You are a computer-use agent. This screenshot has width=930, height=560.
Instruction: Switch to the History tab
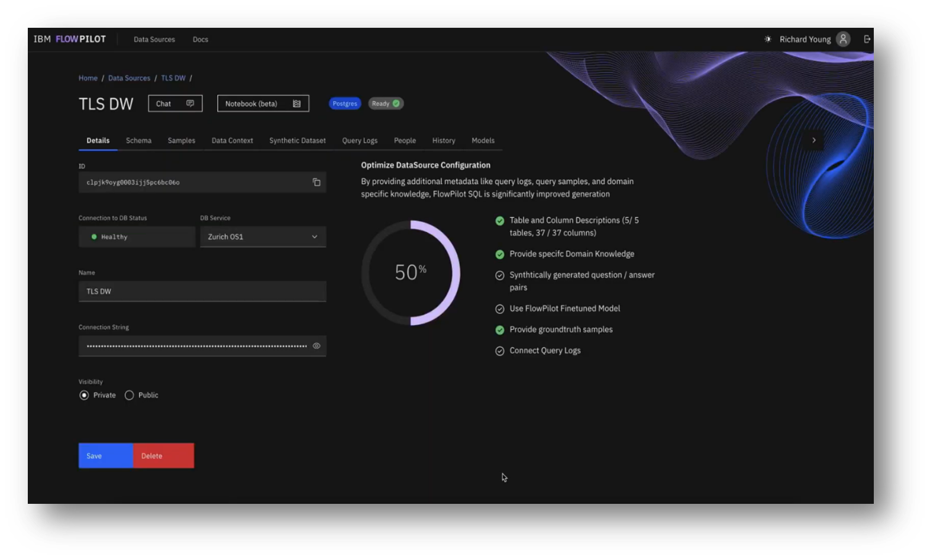coord(444,141)
